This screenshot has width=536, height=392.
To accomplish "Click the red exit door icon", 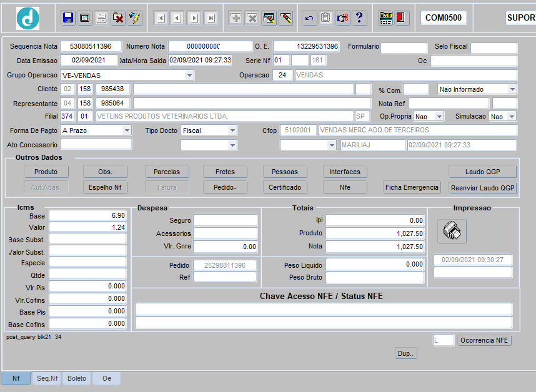I will point(400,17).
